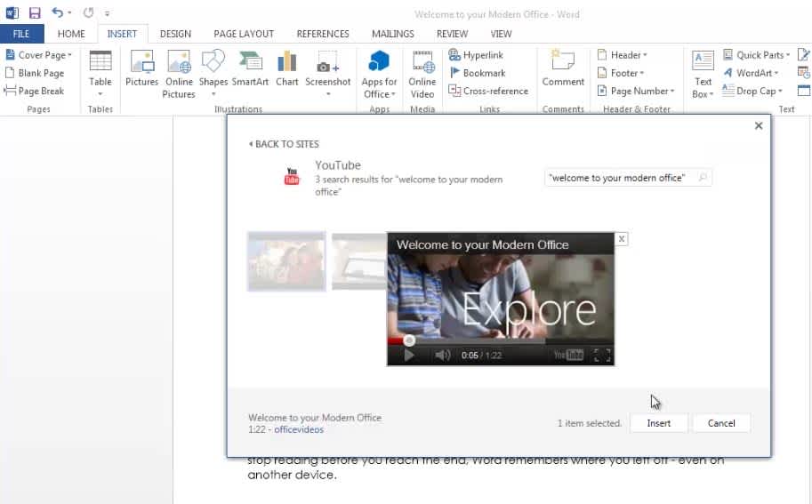The height and width of the screenshot is (504, 812).
Task: Switch to the PAGE LAYOUT tab
Action: point(244,34)
